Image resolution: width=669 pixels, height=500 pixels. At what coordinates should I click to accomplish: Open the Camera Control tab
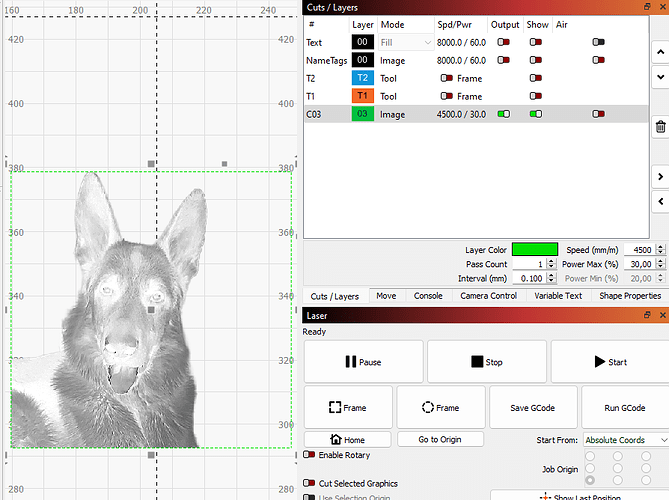tap(489, 296)
